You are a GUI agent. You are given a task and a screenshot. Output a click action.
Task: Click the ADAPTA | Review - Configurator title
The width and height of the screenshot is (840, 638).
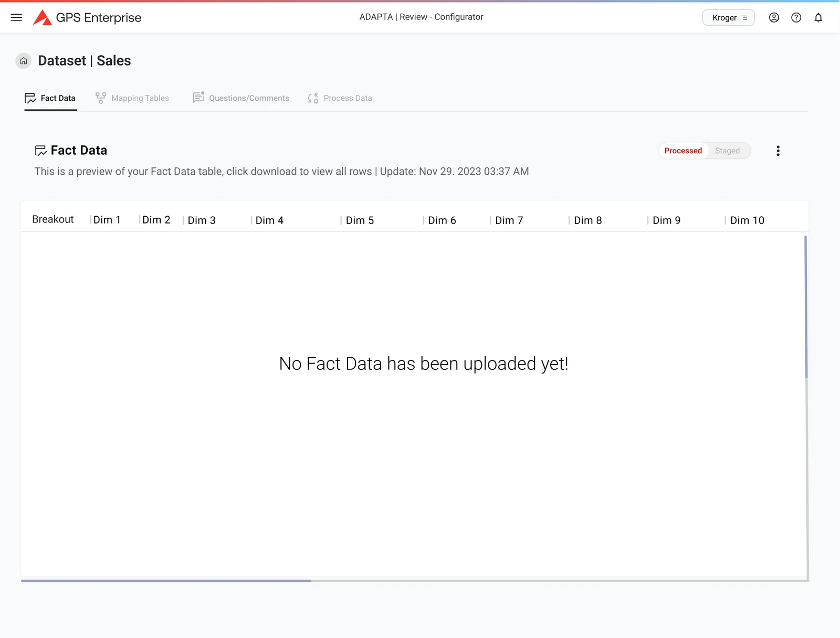click(421, 17)
